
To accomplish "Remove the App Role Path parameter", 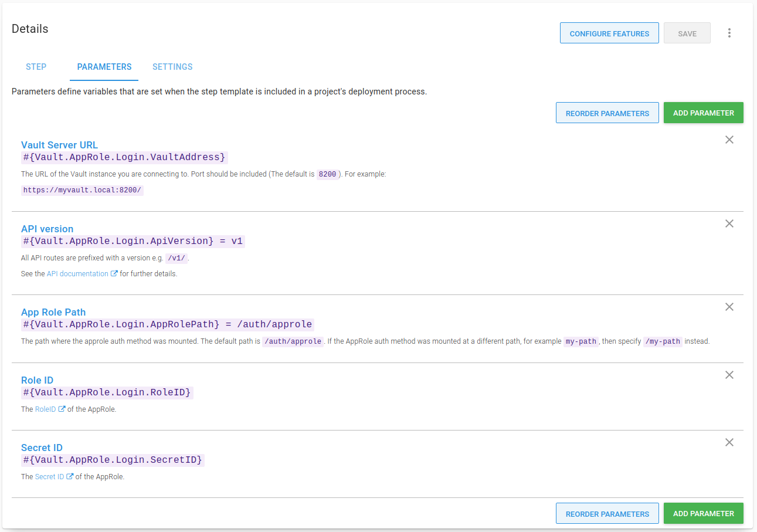I will [x=729, y=307].
